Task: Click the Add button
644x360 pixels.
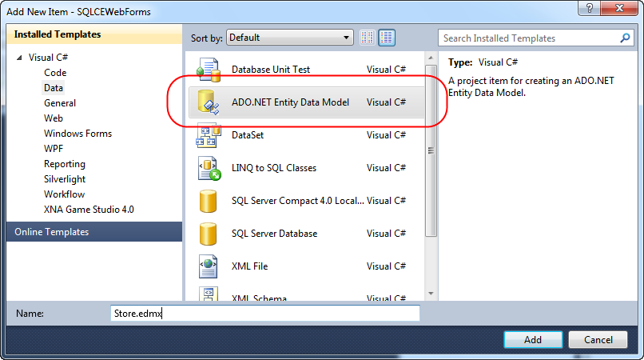Action: click(x=533, y=340)
